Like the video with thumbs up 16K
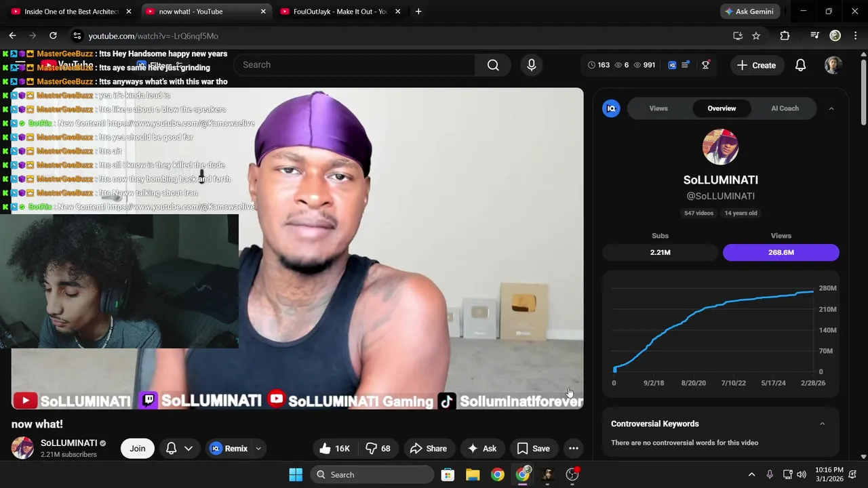Image resolution: width=868 pixels, height=488 pixels. coord(334,449)
